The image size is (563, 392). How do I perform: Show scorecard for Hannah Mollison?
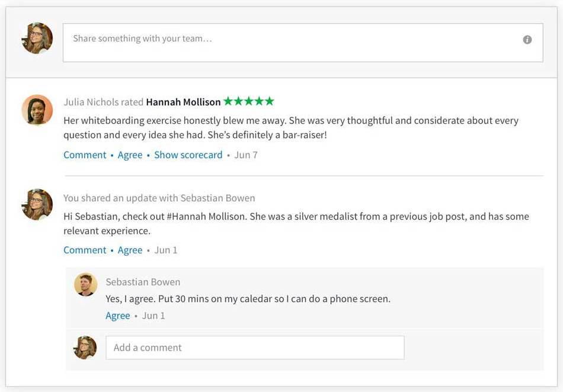(x=188, y=155)
